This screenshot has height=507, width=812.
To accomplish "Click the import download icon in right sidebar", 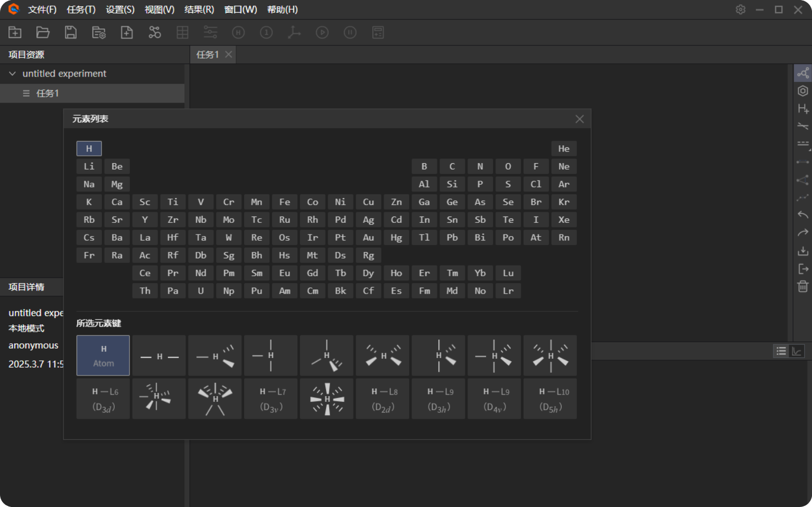I will pos(802,251).
